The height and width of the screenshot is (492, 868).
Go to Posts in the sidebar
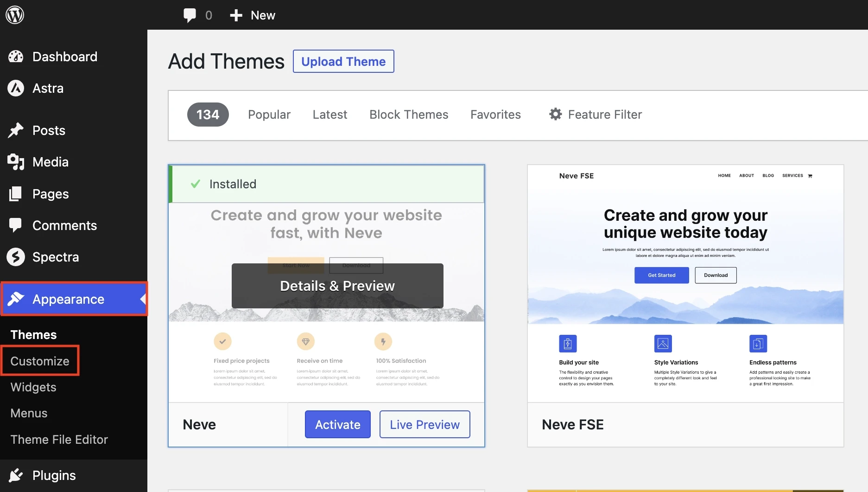click(x=74, y=130)
